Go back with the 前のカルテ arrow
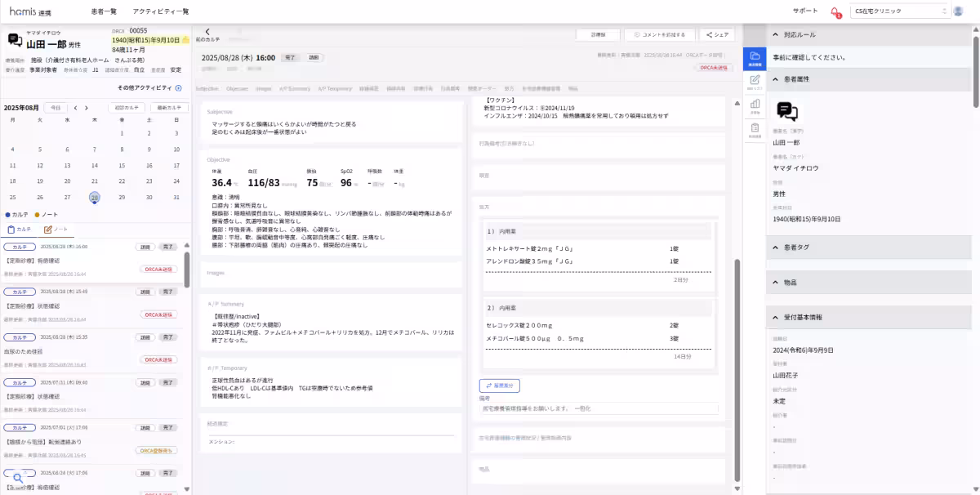The image size is (980, 495). [x=207, y=32]
